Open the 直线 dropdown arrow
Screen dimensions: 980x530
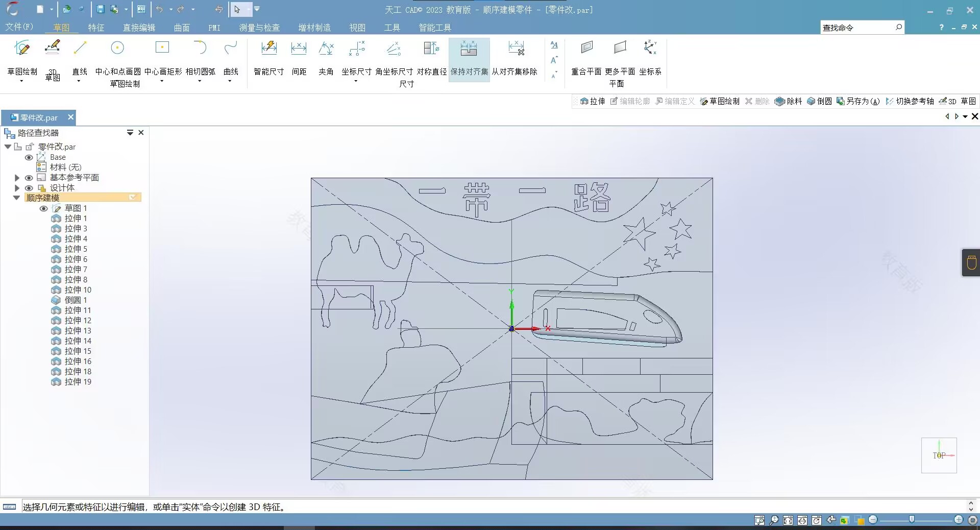(79, 81)
